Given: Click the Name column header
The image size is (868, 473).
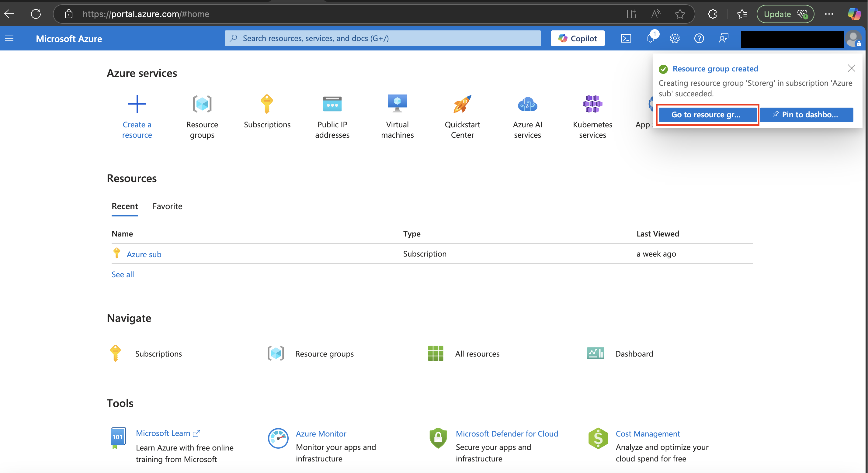Looking at the screenshot, I should click(x=122, y=233).
